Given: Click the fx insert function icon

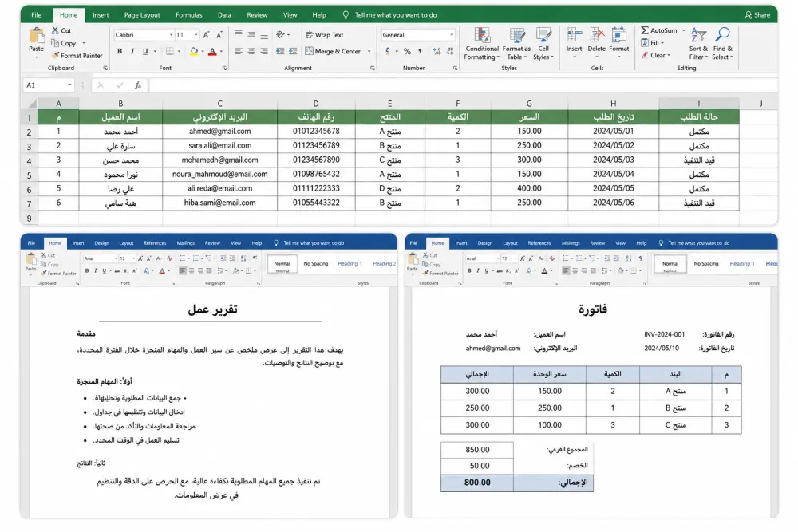Looking at the screenshot, I should click(138, 85).
